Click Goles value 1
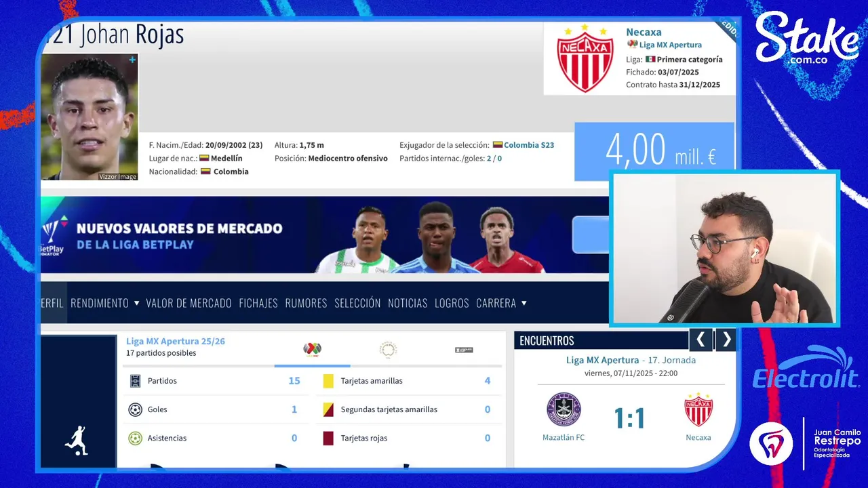This screenshot has width=868, height=488. click(294, 409)
